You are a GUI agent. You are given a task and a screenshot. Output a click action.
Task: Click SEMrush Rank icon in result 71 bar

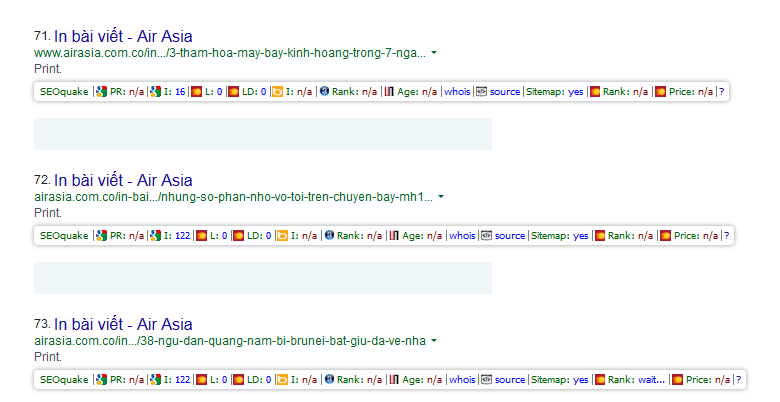(595, 92)
